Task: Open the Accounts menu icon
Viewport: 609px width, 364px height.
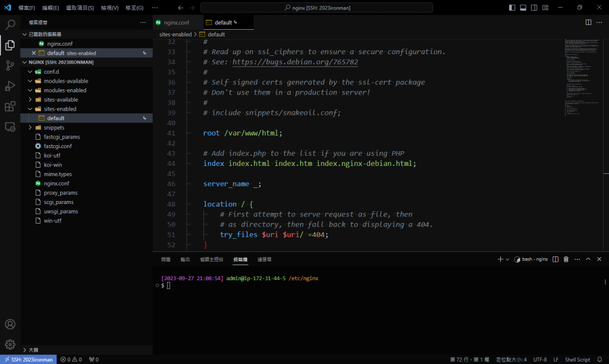Action: [x=10, y=324]
